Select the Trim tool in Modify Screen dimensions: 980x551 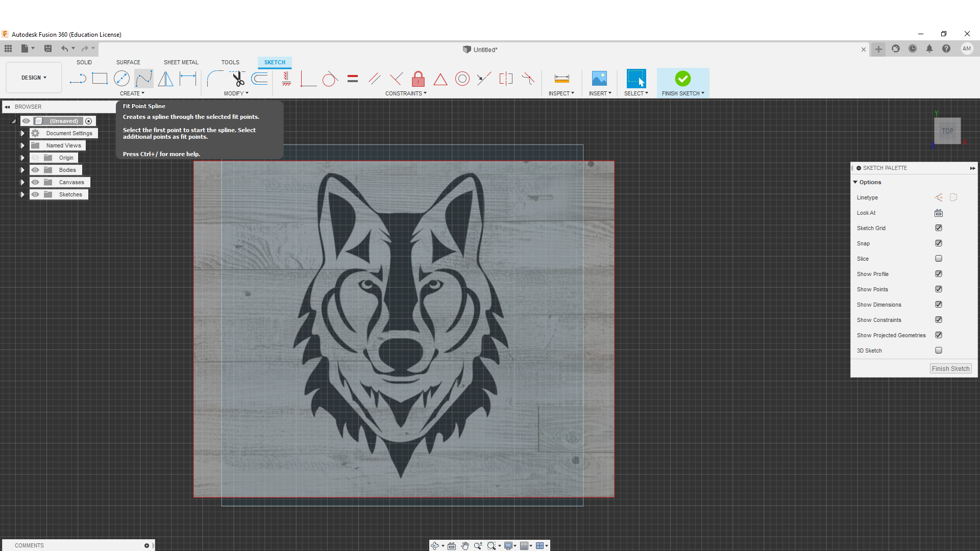click(239, 79)
